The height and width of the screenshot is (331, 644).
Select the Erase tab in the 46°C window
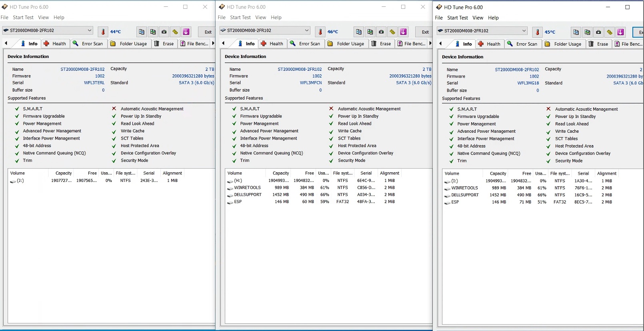point(381,44)
